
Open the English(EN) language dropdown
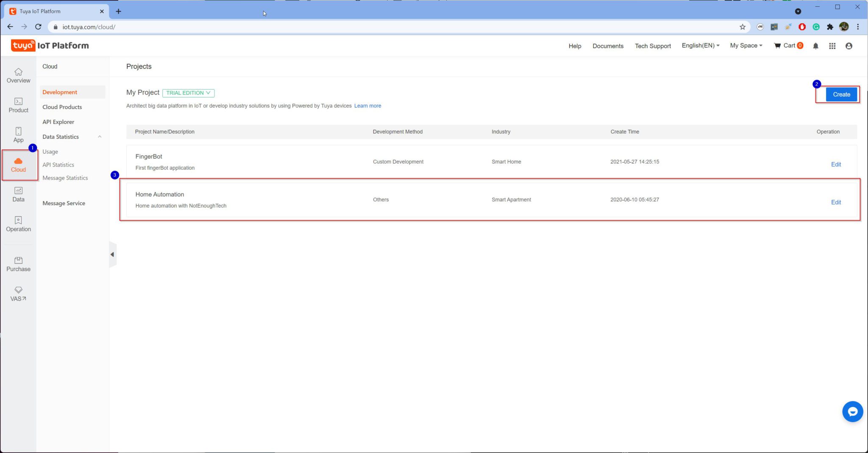pyautogui.click(x=699, y=45)
